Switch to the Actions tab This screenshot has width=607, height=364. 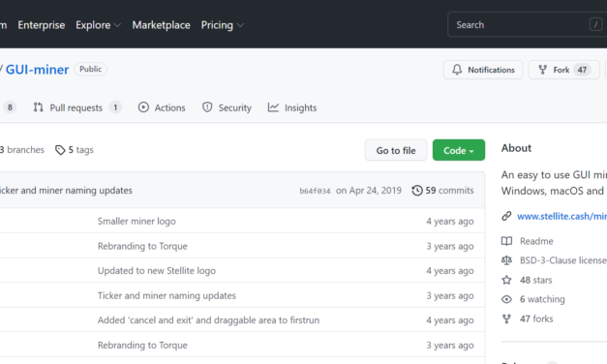click(162, 107)
